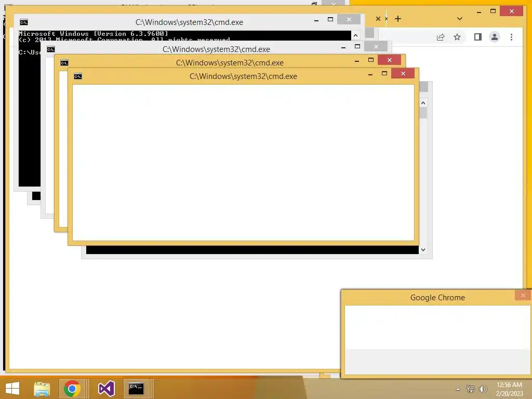Click scroll up arrow in the rearmost cmd window

355,35
